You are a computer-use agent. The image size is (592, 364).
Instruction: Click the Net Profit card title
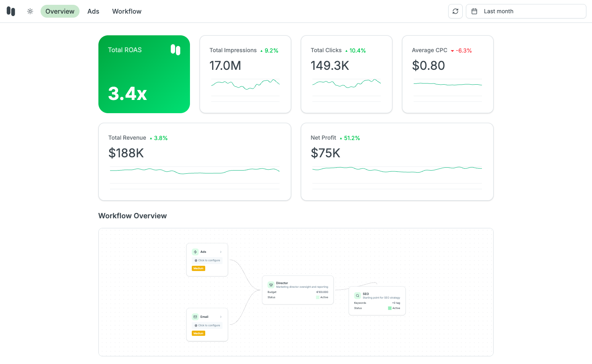[323, 138]
